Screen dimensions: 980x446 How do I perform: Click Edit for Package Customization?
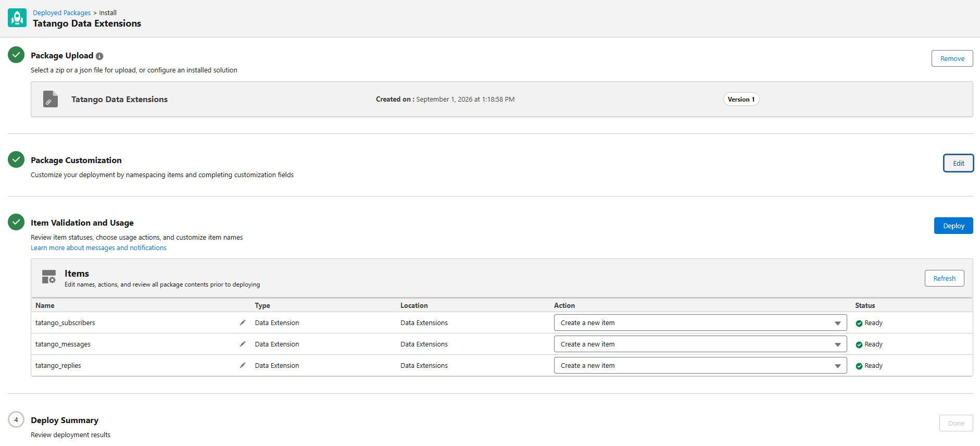[x=958, y=163]
